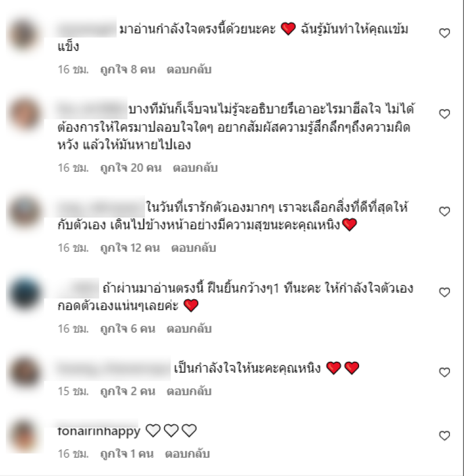Tap the heart next to tonairinhappy's comment

[x=444, y=435]
